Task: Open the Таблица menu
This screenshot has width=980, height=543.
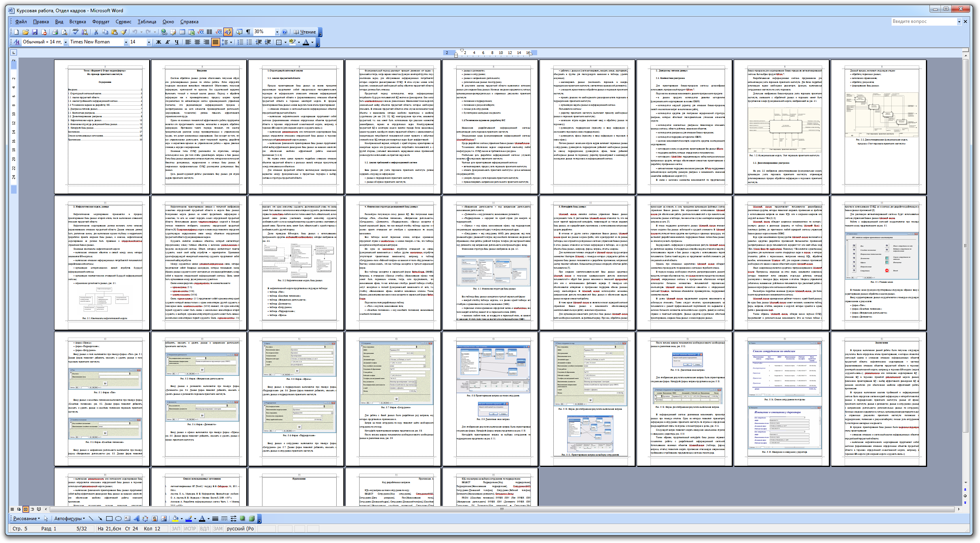Action: pos(147,22)
